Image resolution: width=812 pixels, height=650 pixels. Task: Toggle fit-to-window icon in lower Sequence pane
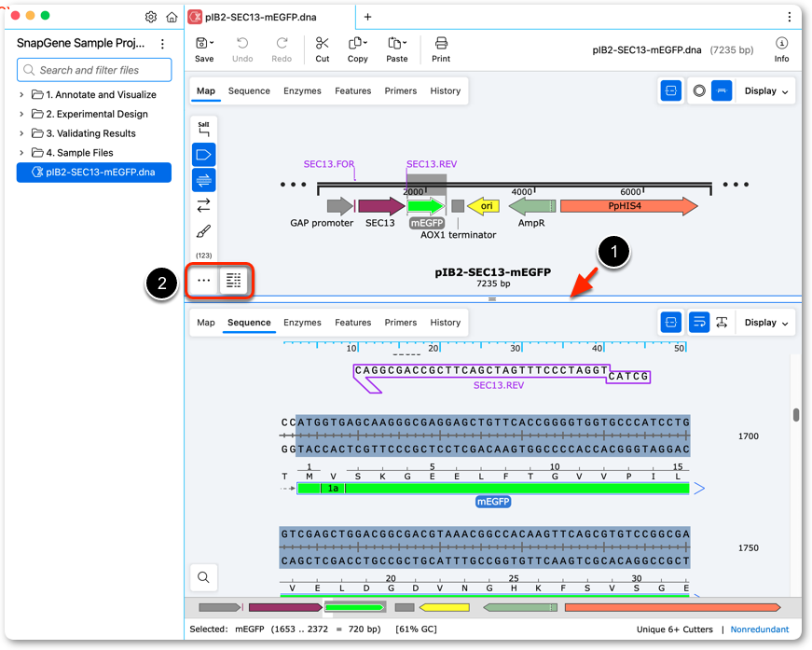[x=671, y=322]
